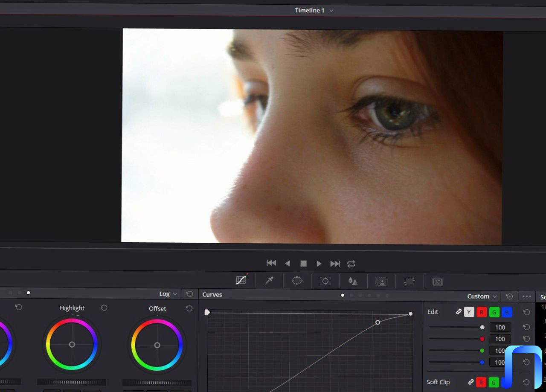Screen dimensions: 546x392
Task: Open the Qualifier eyedropper palette
Action: 269,281
